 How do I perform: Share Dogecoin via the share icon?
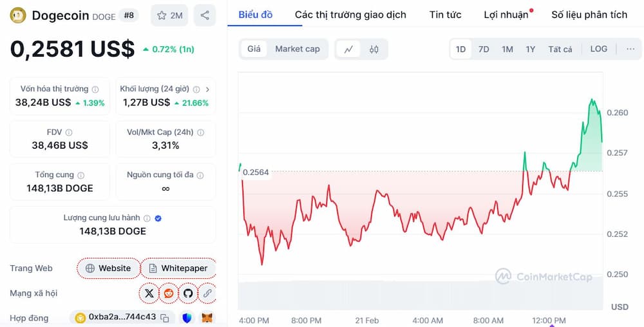[205, 15]
